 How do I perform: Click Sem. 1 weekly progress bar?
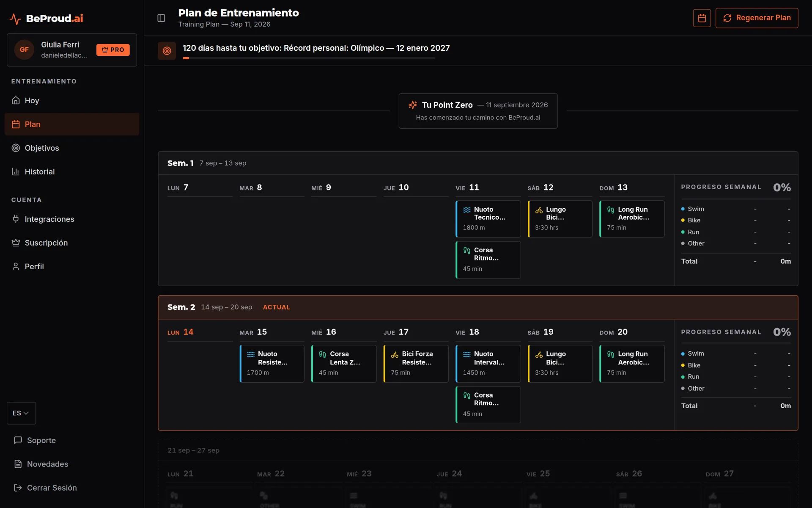pyautogui.click(x=736, y=199)
